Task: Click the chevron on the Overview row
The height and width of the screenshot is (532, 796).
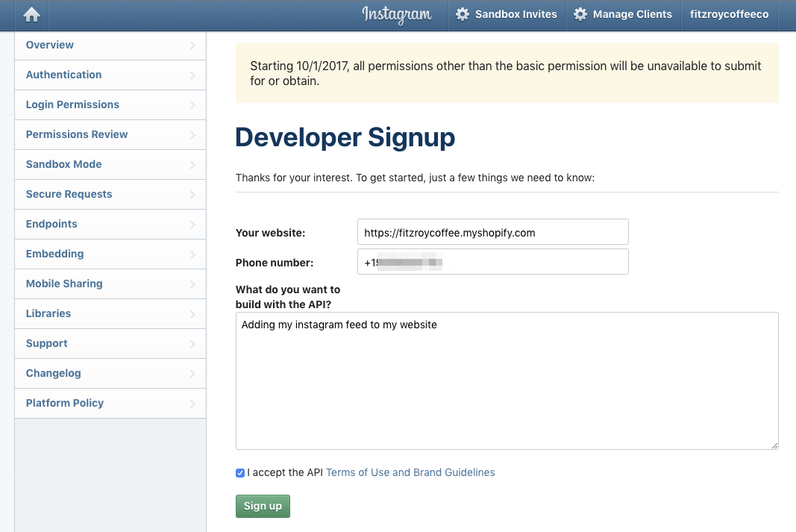Action: (x=192, y=46)
